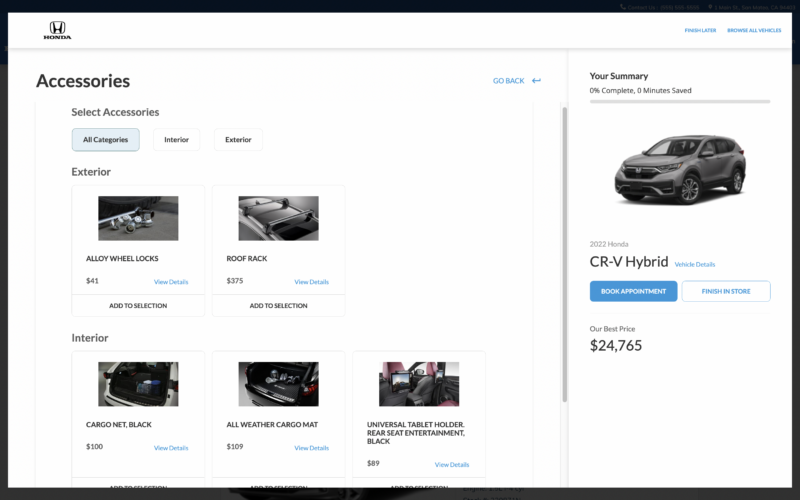Click the Go Back arrow icon
The image size is (800, 500).
pyautogui.click(x=536, y=81)
